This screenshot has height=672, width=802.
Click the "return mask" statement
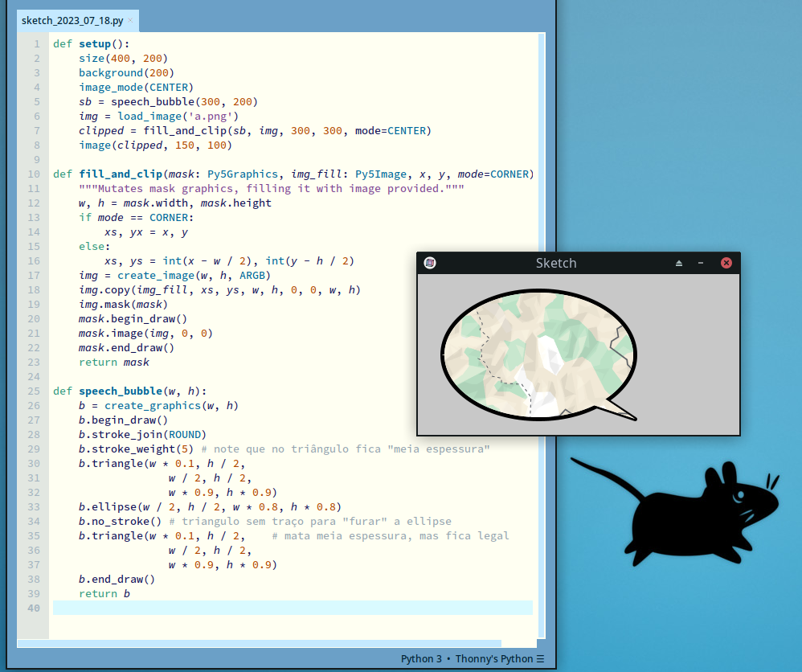click(113, 363)
